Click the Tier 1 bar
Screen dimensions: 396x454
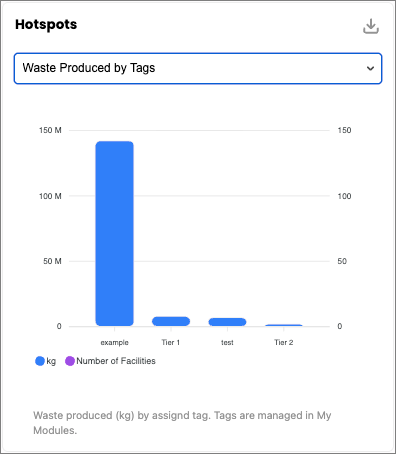click(171, 321)
